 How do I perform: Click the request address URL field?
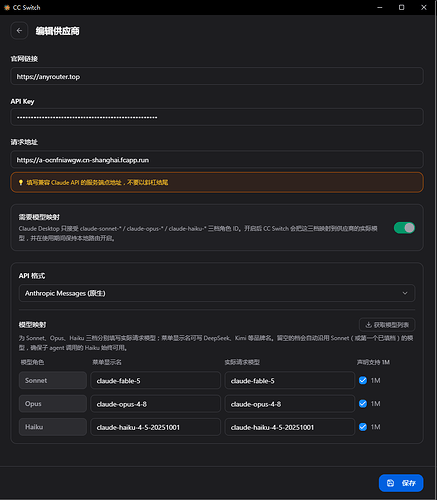click(x=217, y=160)
